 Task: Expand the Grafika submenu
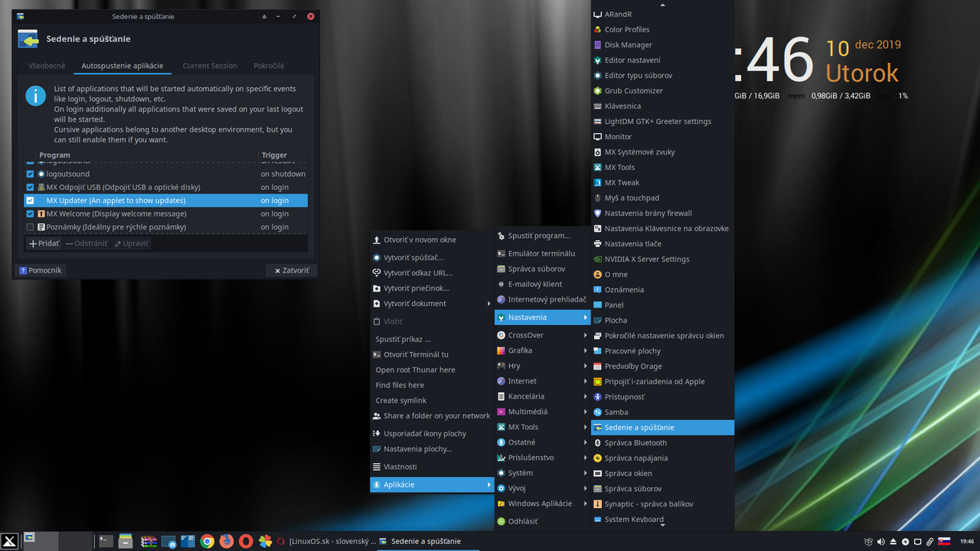[x=543, y=350]
